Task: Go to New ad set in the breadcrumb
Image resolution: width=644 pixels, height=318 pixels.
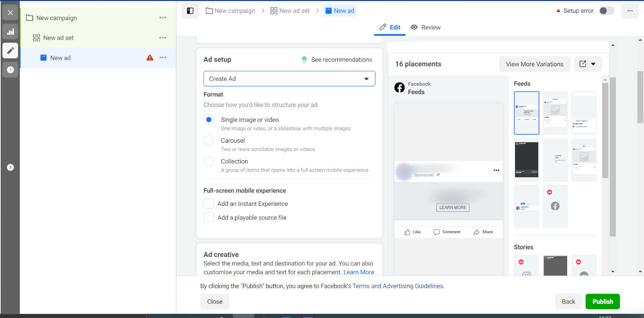Action: [x=290, y=11]
